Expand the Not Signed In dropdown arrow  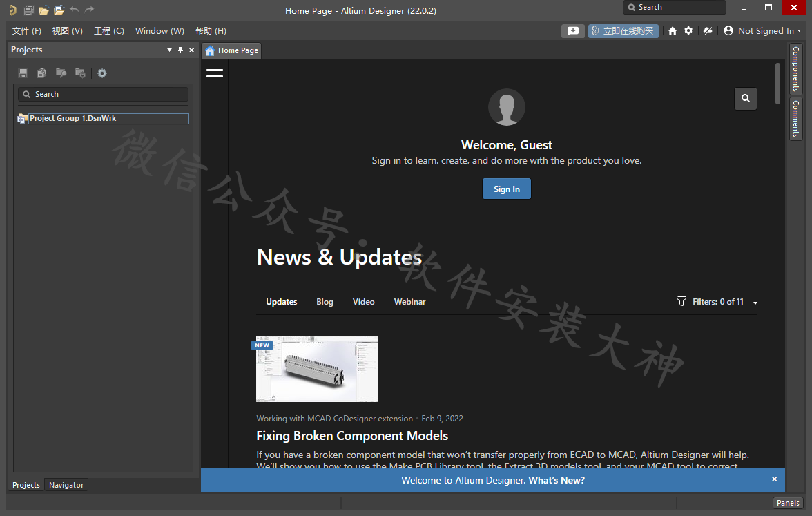(799, 31)
